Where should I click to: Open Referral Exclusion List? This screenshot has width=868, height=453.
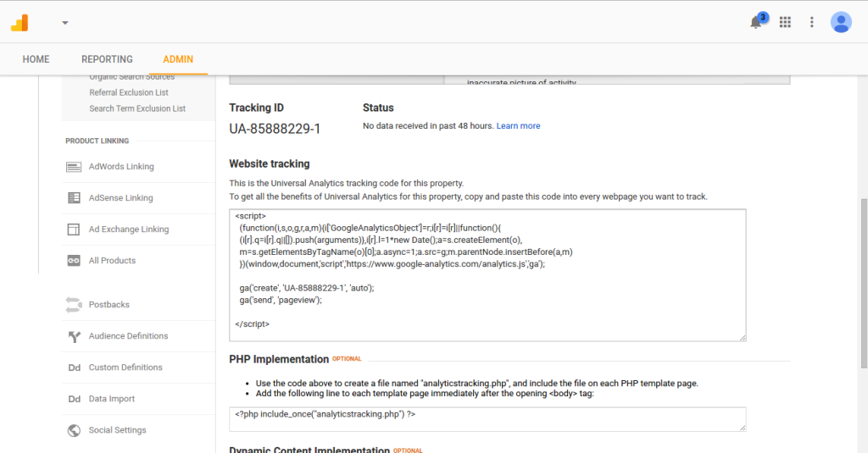point(129,92)
